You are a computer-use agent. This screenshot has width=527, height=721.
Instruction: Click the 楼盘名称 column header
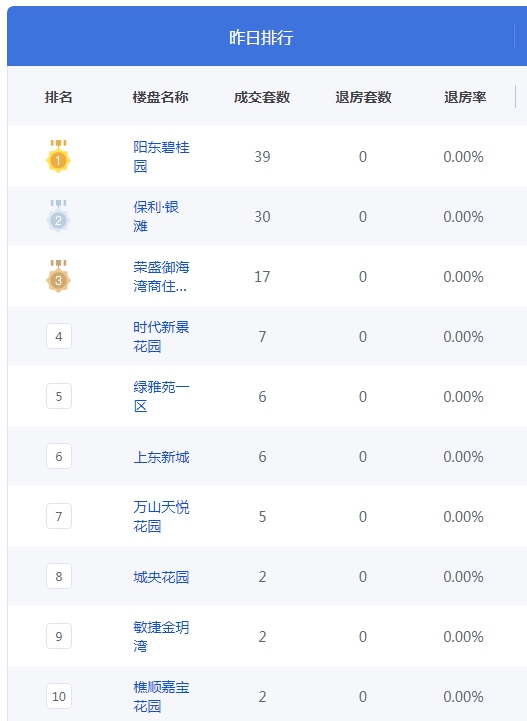(160, 97)
